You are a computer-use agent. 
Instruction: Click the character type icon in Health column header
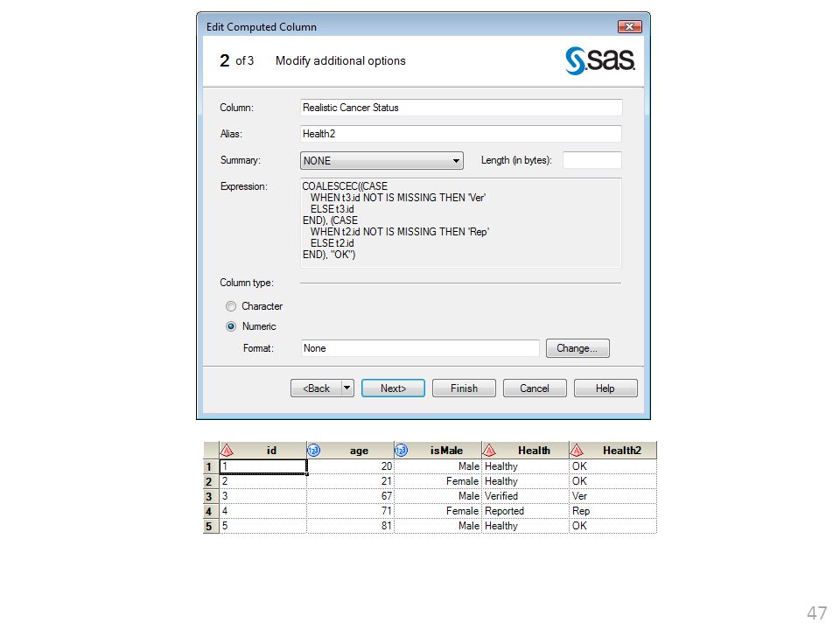pyautogui.click(x=489, y=451)
